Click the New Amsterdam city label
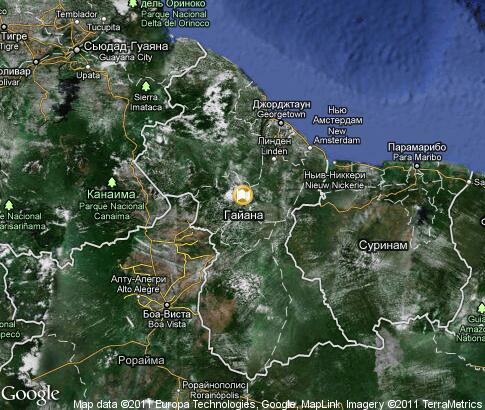 [x=337, y=136]
